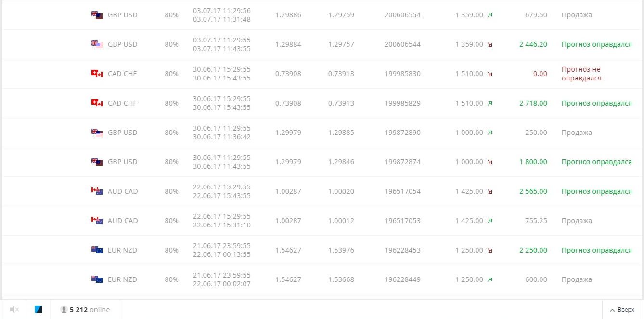Click the 2 718.00 profit value
This screenshot has width=644, height=319.
tap(533, 103)
